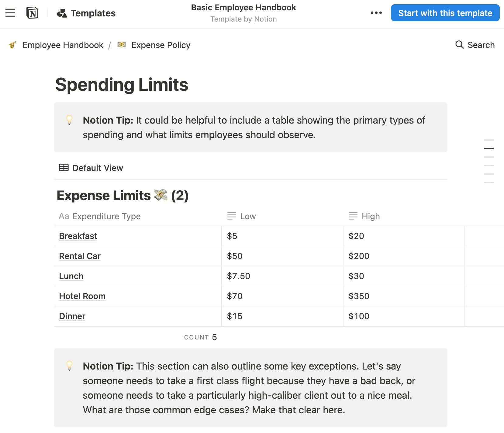Click the page outline indicator on the right
The image size is (504, 433).
pos(489,148)
